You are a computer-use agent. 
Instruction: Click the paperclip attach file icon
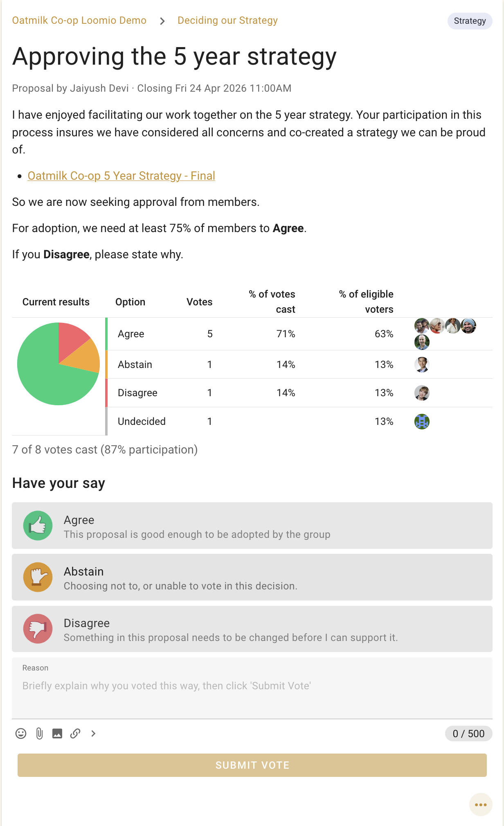(39, 733)
